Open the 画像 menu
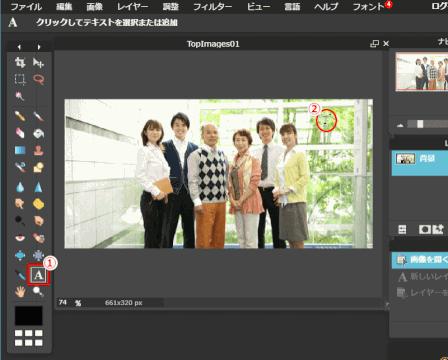Image resolution: width=448 pixels, height=360 pixels. point(95,7)
